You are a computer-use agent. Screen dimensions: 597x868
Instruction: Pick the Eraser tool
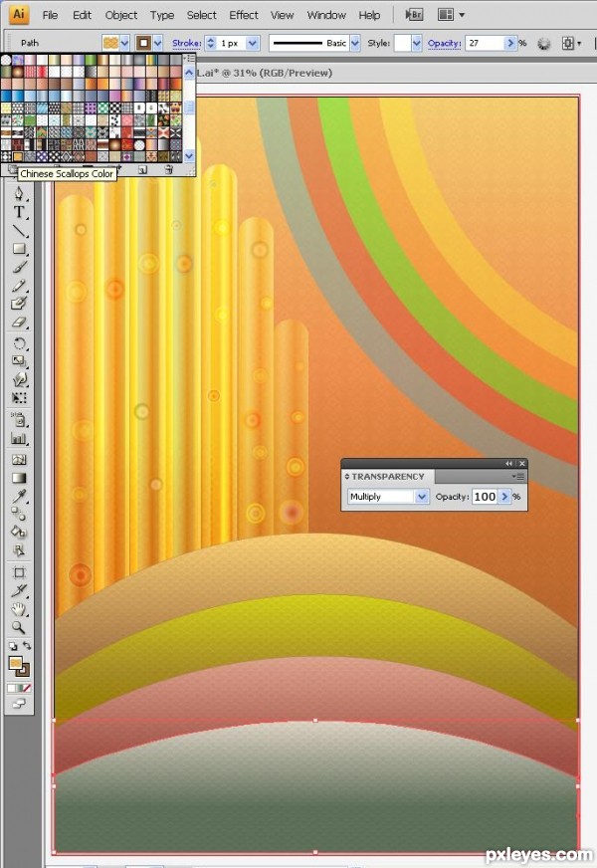pyautogui.click(x=19, y=323)
